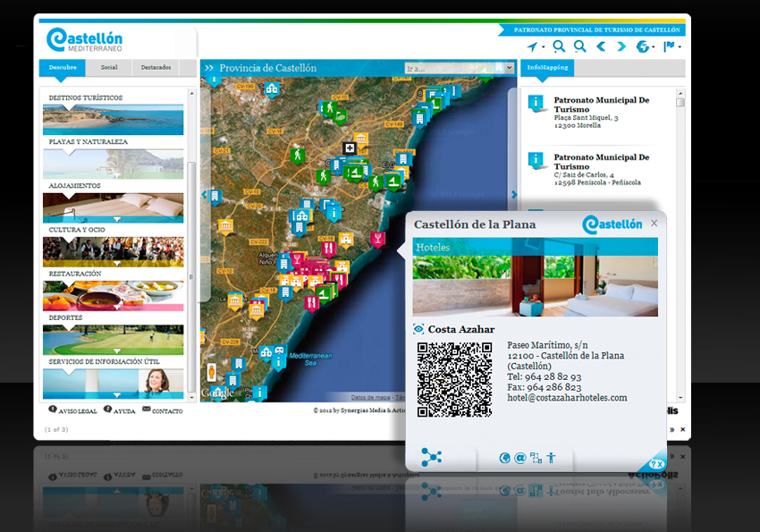Screen dimensions: 760x532
Task: Open the Ayuda help link
Action: [x=119, y=410]
